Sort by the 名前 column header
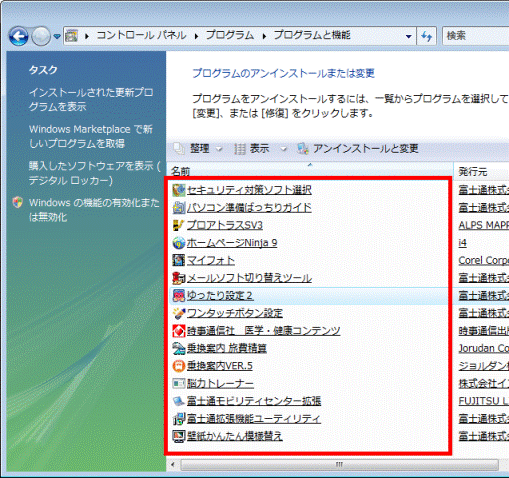Screen dimensions: 509x478 [x=310, y=171]
